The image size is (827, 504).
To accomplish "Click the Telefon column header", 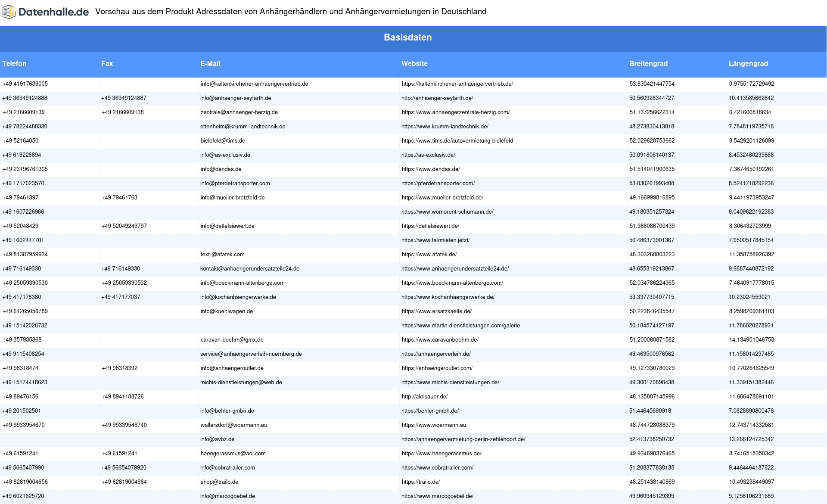I will pos(14,64).
